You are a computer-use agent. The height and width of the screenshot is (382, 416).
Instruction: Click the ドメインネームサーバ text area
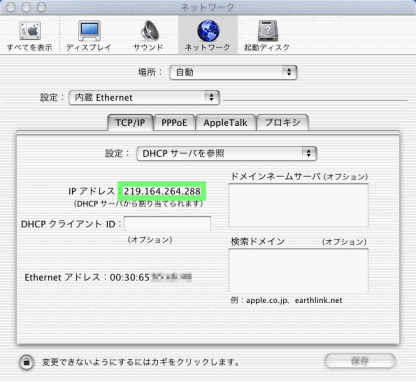point(299,205)
